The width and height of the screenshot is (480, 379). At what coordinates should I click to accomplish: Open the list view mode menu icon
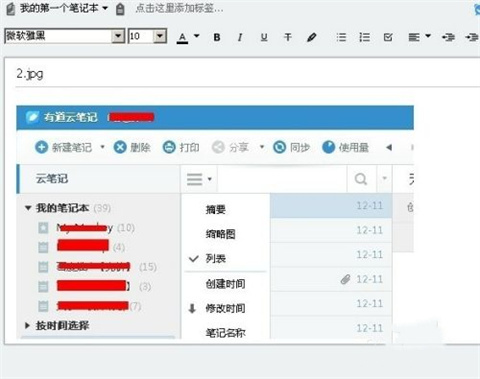tap(195, 179)
